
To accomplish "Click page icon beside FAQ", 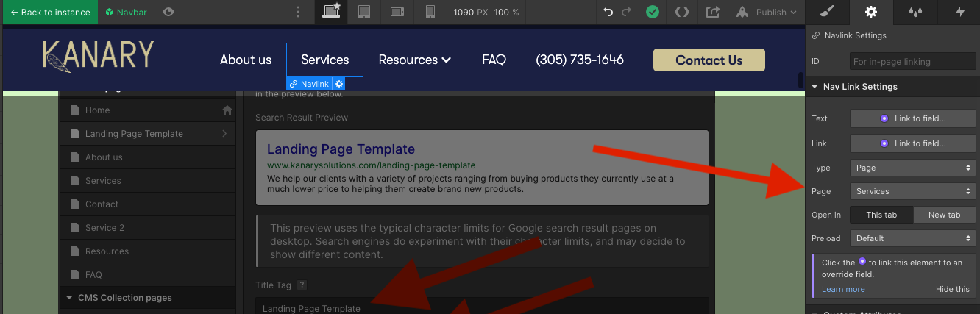I will click(x=75, y=275).
